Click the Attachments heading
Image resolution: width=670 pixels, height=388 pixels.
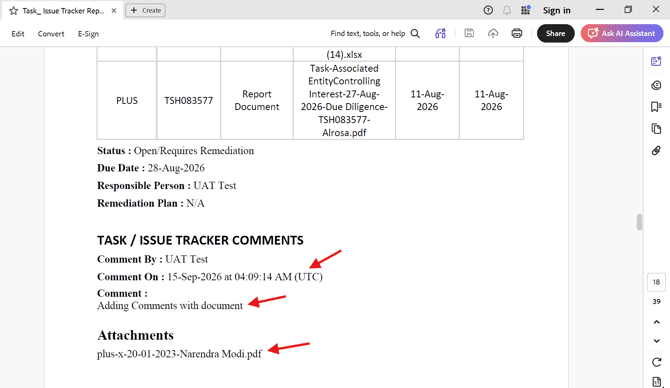point(135,335)
